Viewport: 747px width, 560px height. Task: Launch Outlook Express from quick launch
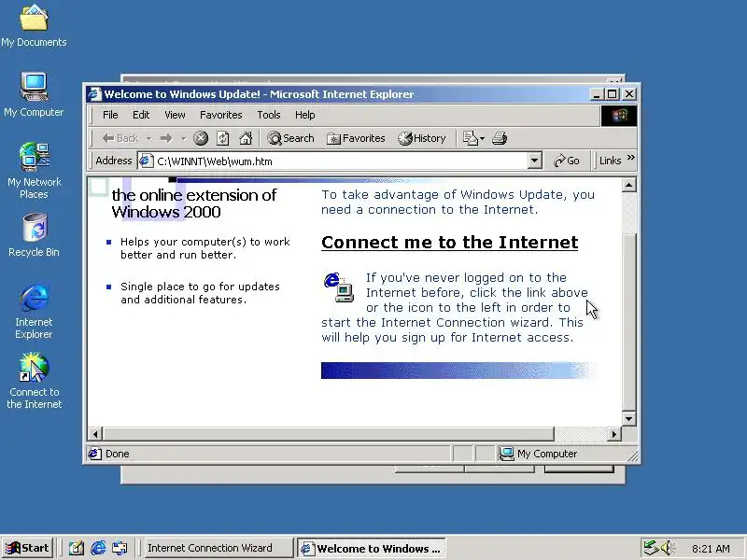[120, 548]
